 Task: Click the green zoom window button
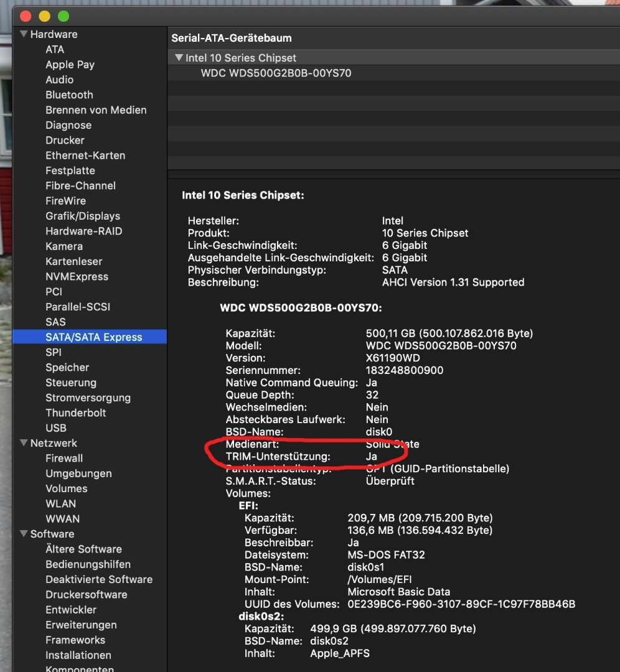click(x=63, y=16)
